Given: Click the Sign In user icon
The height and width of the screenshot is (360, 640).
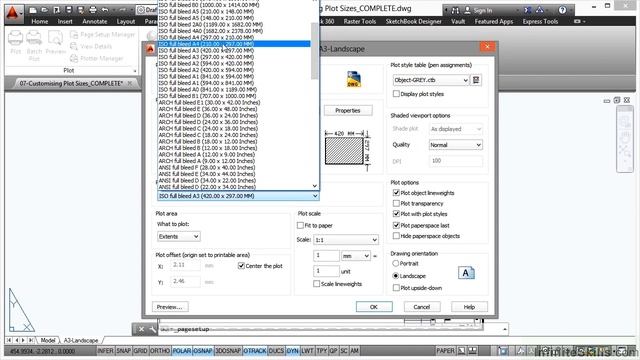Looking at the screenshot, I should point(468,10).
